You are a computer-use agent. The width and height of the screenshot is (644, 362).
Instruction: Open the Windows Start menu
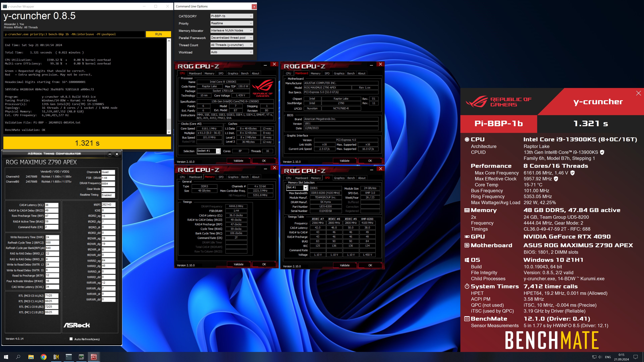6,357
